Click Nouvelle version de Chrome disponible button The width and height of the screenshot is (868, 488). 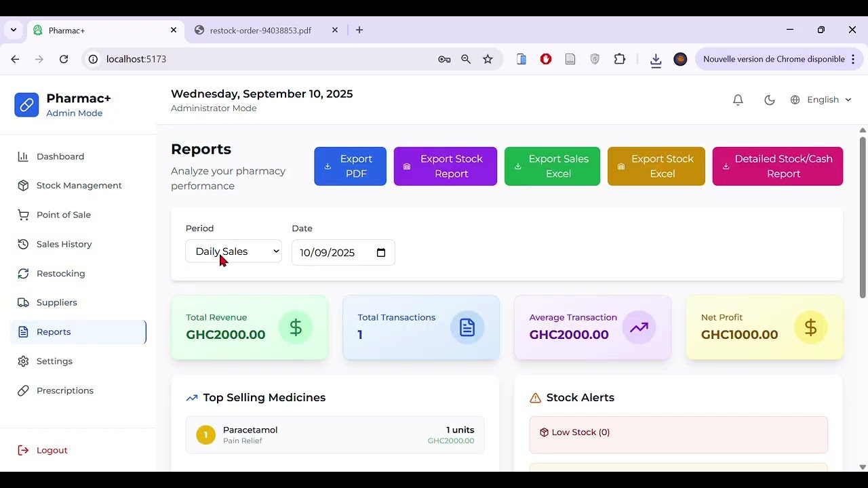[x=780, y=59]
